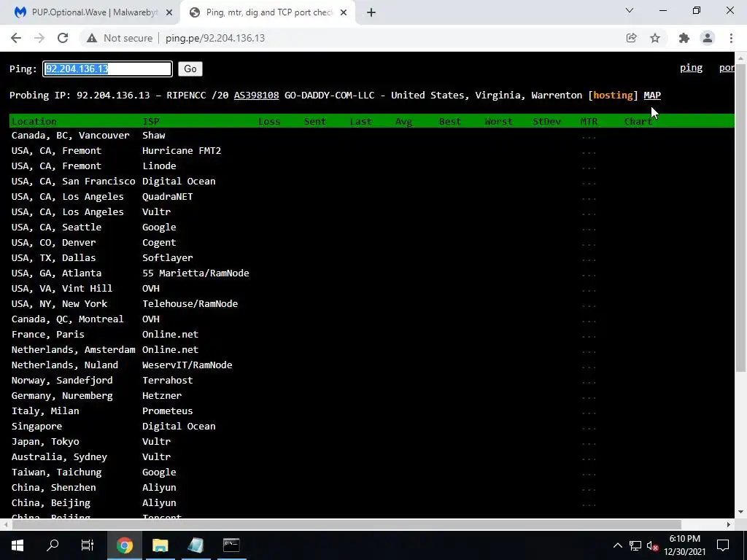This screenshot has height=560, width=747.
Task: Select the China, Shenzhen row
Action: tap(371, 487)
